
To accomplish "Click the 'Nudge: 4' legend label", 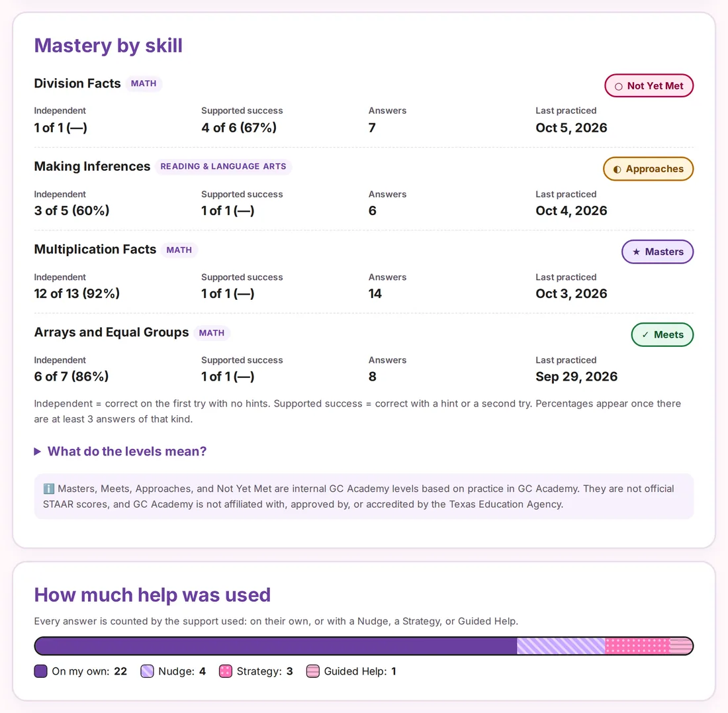I will [181, 671].
